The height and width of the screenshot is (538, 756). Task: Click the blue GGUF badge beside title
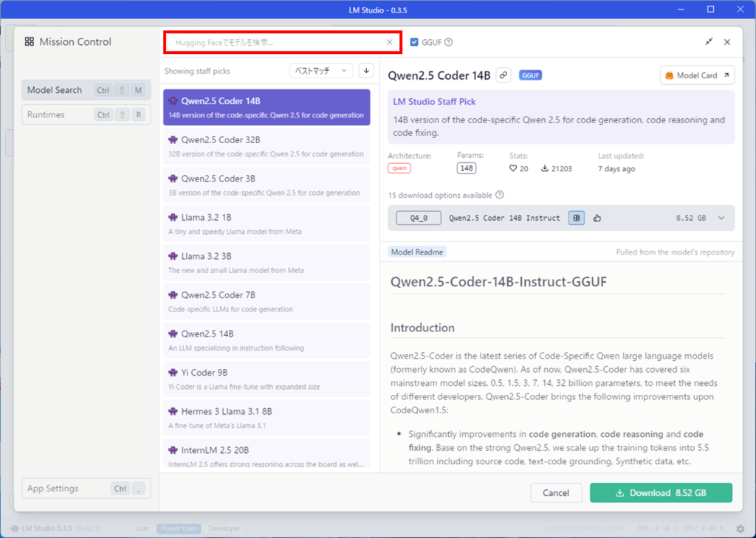click(x=530, y=75)
